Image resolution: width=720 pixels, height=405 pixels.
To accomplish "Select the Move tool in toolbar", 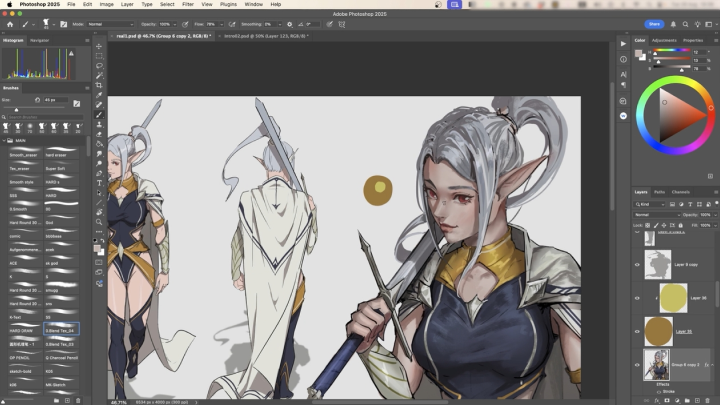I will pyautogui.click(x=99, y=46).
